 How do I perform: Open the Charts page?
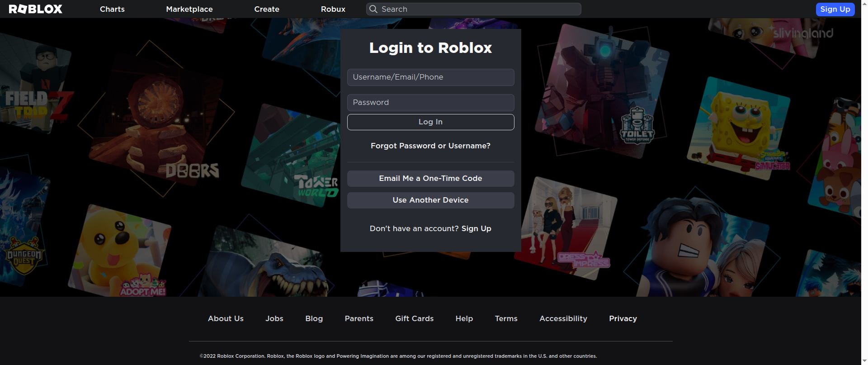pos(112,9)
